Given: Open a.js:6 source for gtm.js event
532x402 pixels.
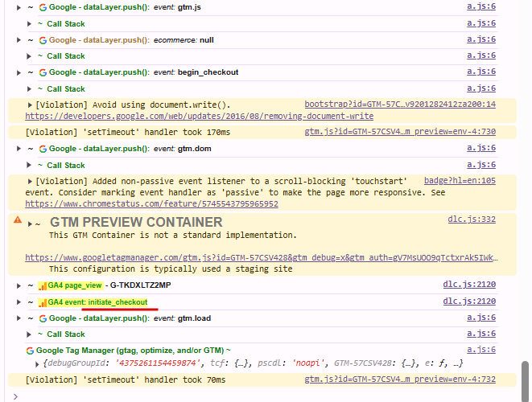Looking at the screenshot, I should tap(481, 6).
